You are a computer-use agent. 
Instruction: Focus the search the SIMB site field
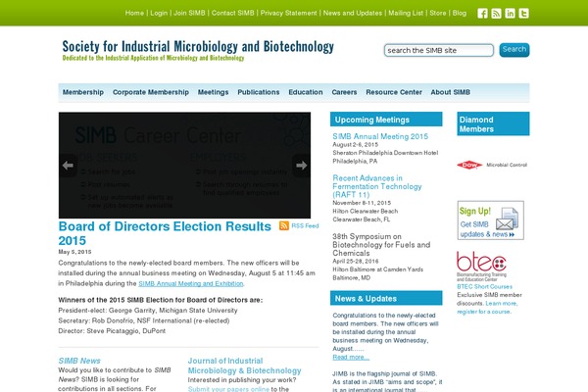click(439, 50)
